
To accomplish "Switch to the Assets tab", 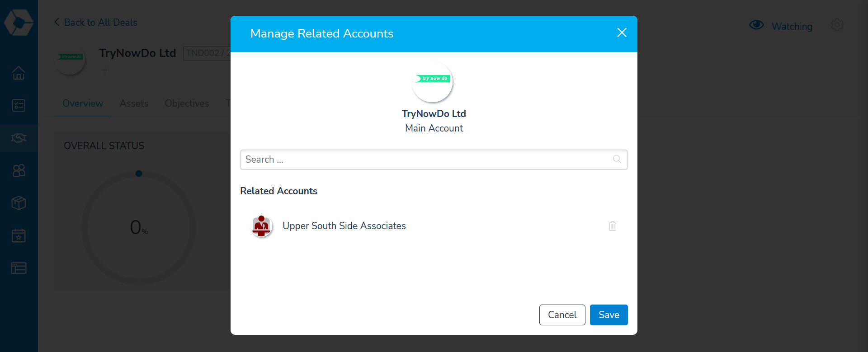I will pyautogui.click(x=134, y=103).
